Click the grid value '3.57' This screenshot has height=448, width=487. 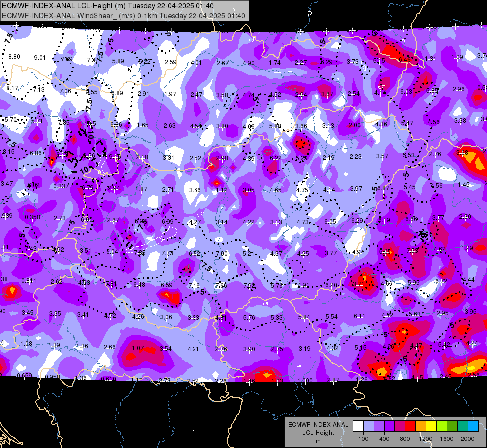tap(382, 156)
